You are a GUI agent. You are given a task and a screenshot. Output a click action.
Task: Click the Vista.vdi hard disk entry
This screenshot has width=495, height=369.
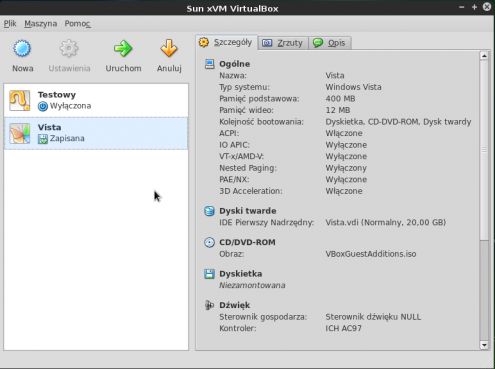(386, 222)
